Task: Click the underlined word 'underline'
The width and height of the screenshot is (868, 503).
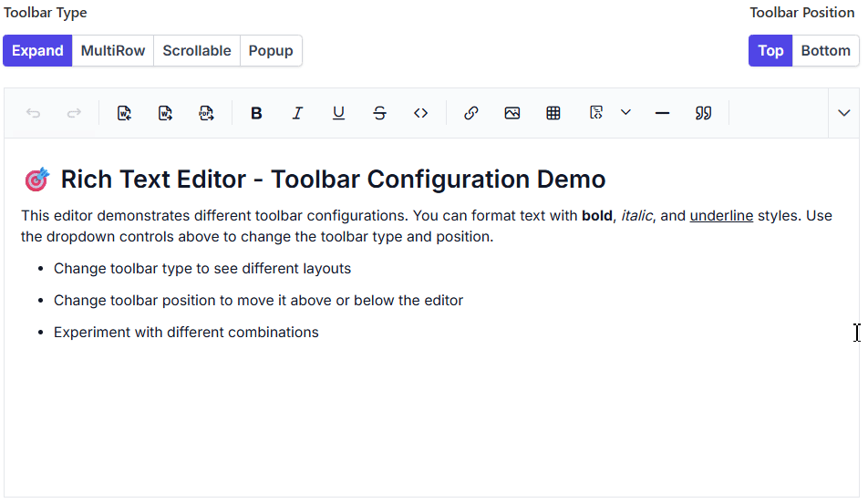Action: point(721,216)
